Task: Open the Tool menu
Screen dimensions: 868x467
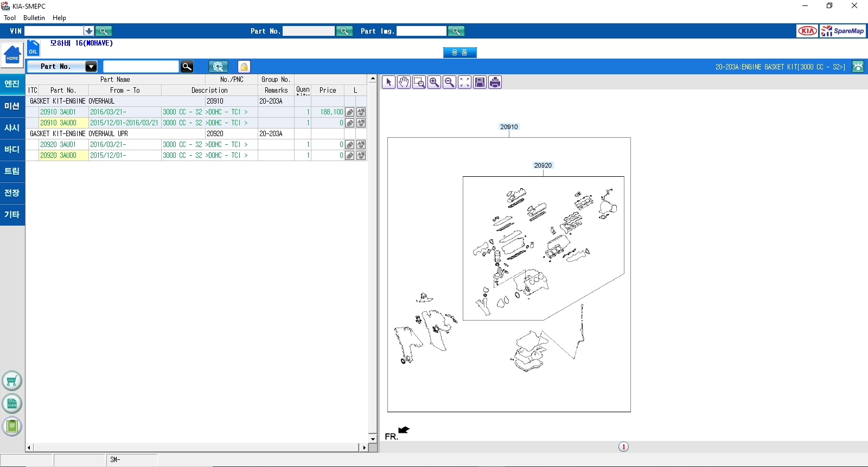Action: (10, 18)
